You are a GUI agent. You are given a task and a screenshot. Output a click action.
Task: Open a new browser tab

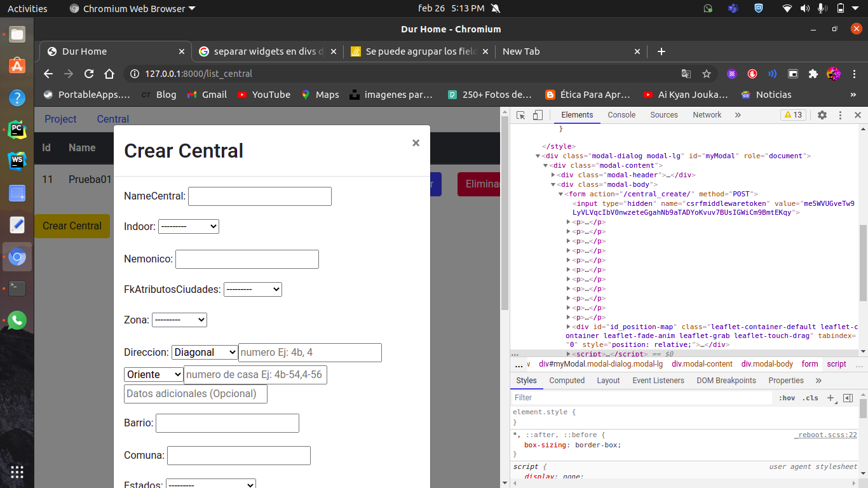click(661, 51)
